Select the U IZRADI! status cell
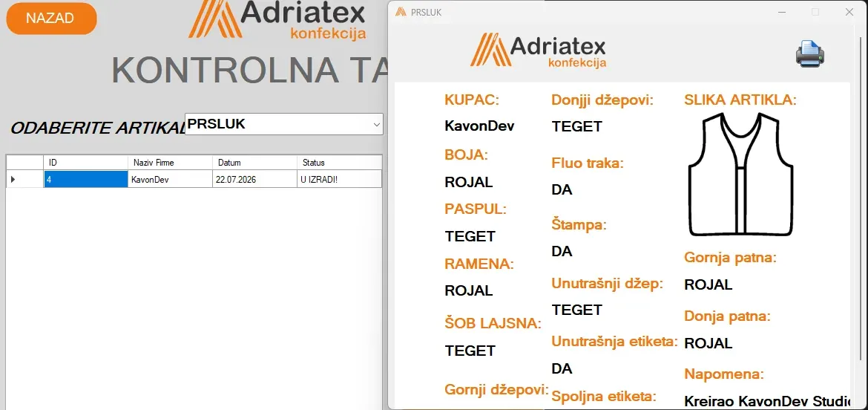Image resolution: width=868 pixels, height=410 pixels. click(339, 180)
